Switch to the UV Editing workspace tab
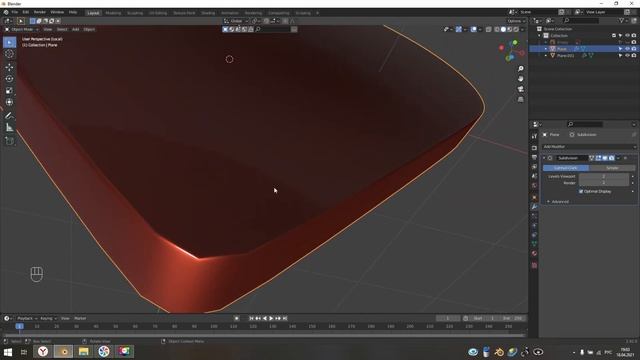This screenshot has width=640, height=360. [x=158, y=13]
